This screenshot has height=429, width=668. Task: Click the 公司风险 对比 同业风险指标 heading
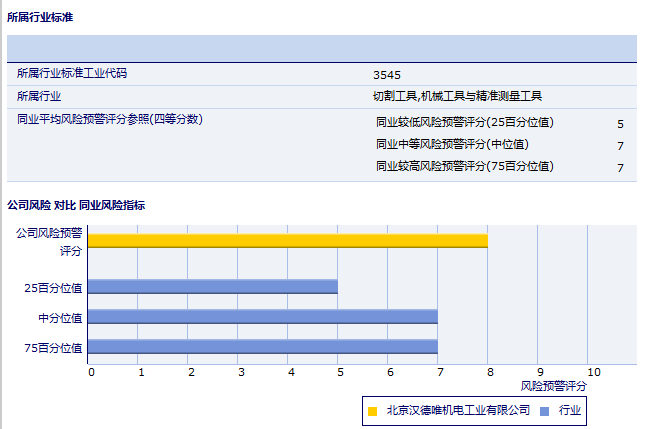[76, 205]
